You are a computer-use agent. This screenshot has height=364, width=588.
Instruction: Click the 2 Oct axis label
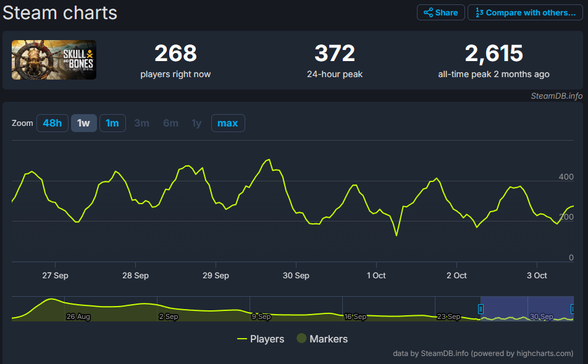[456, 276]
